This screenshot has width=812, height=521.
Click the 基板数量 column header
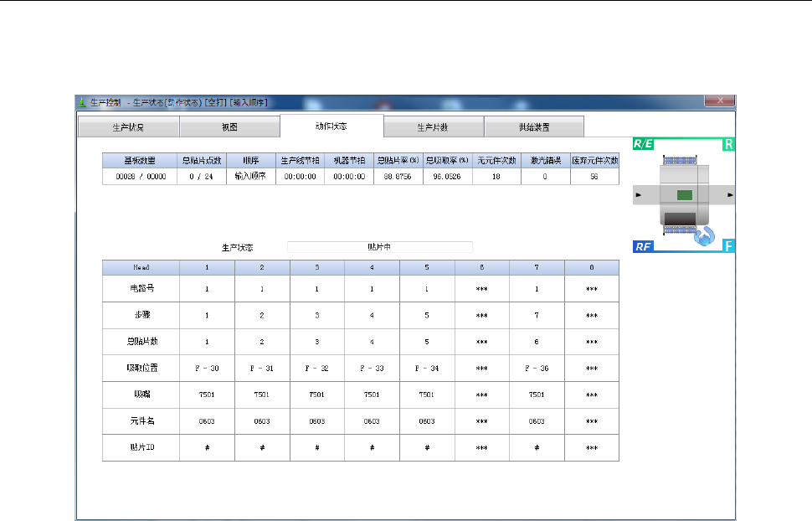[x=140, y=161]
